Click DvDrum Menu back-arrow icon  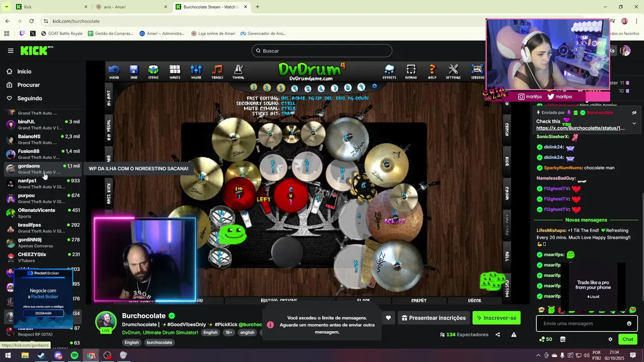click(114, 72)
